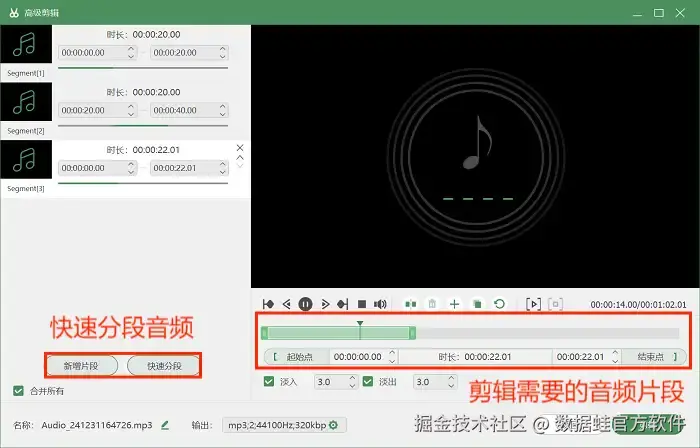Click the reset circular arrow icon
The width and height of the screenshot is (700, 448).
(x=500, y=304)
